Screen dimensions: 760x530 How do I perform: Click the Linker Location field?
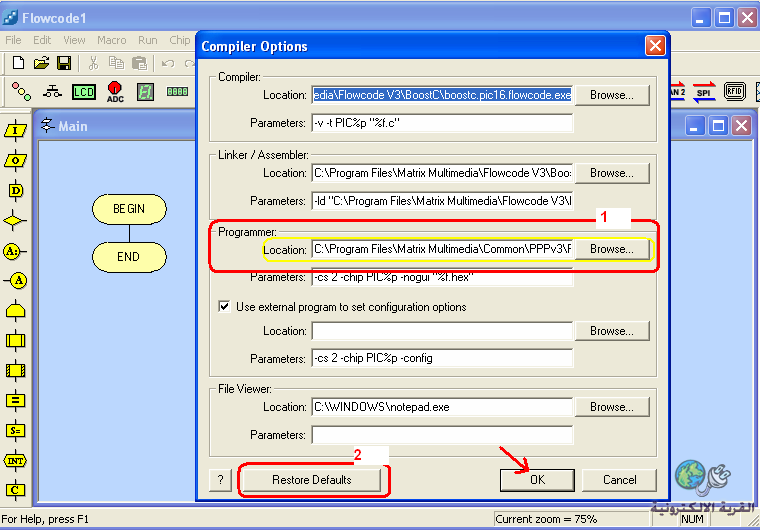(x=442, y=173)
